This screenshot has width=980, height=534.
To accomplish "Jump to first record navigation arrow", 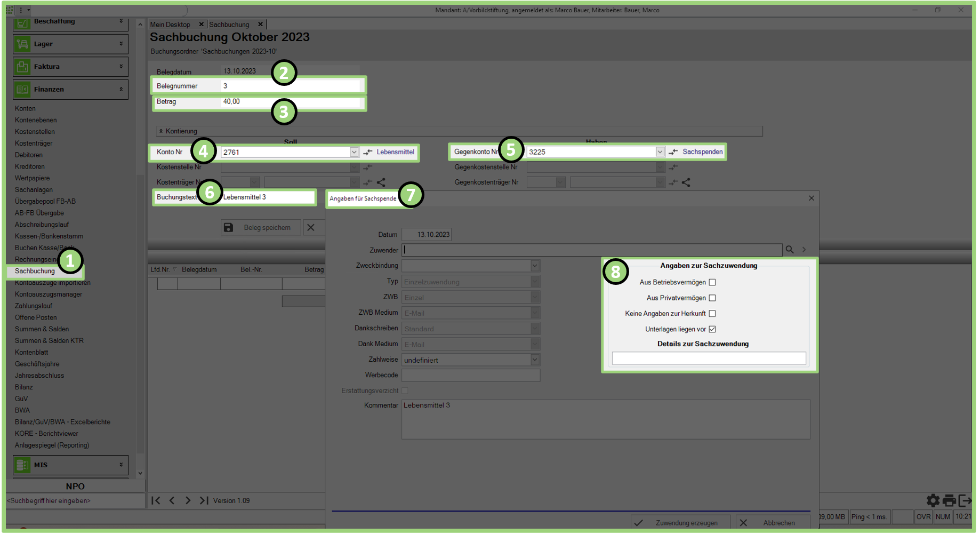I will point(156,500).
